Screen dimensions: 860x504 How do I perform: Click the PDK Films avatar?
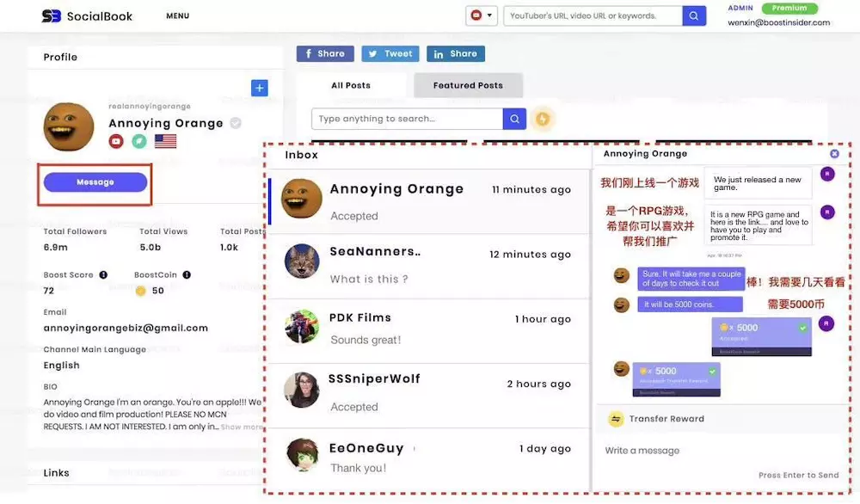point(302,326)
